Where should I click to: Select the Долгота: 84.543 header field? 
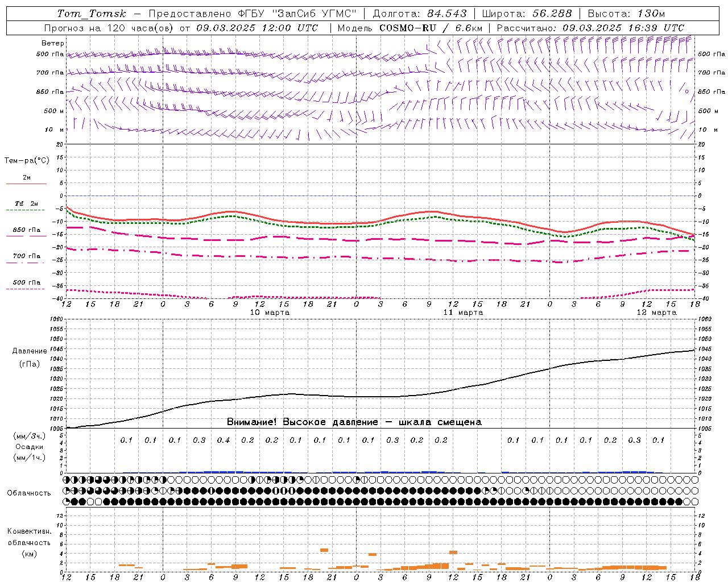pyautogui.click(x=420, y=14)
